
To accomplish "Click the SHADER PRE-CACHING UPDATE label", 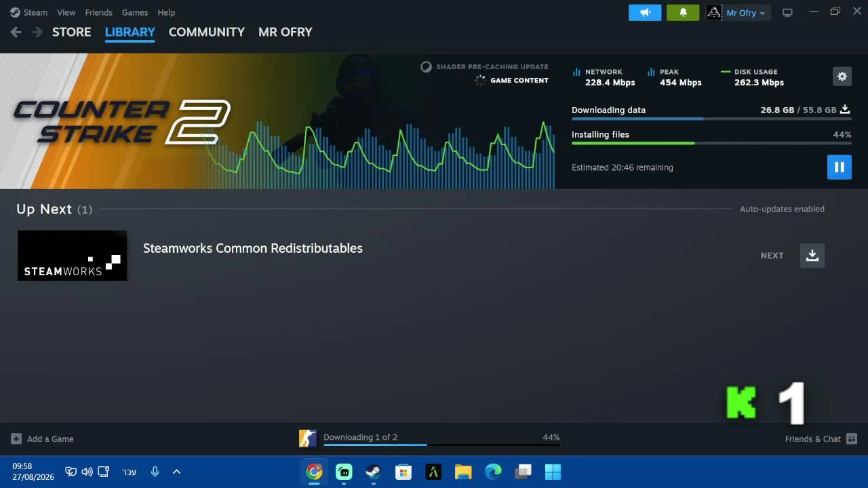I will pyautogui.click(x=492, y=67).
